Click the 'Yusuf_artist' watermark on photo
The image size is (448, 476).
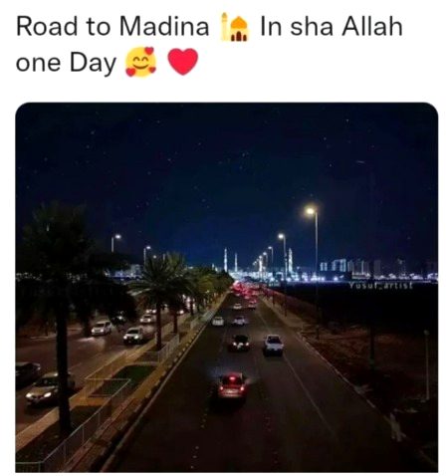point(380,285)
